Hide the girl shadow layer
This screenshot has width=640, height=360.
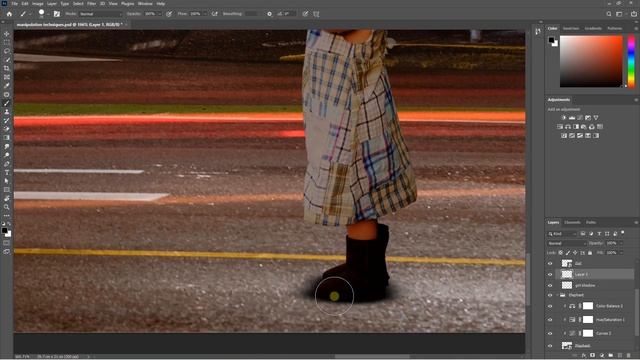tap(550, 286)
